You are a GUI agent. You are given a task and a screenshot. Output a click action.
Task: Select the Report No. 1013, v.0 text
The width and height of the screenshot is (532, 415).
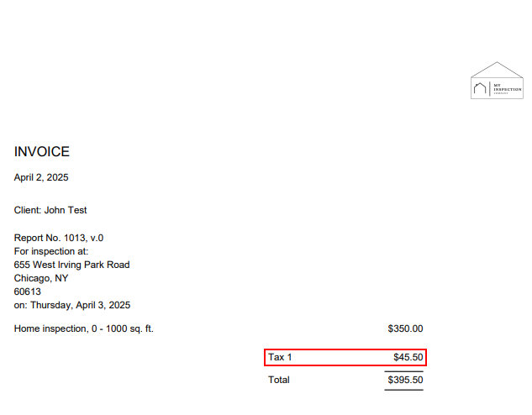pyautogui.click(x=59, y=238)
